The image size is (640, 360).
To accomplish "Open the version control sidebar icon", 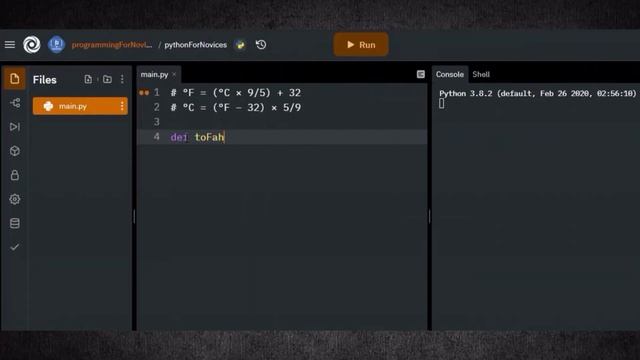I will tap(15, 103).
